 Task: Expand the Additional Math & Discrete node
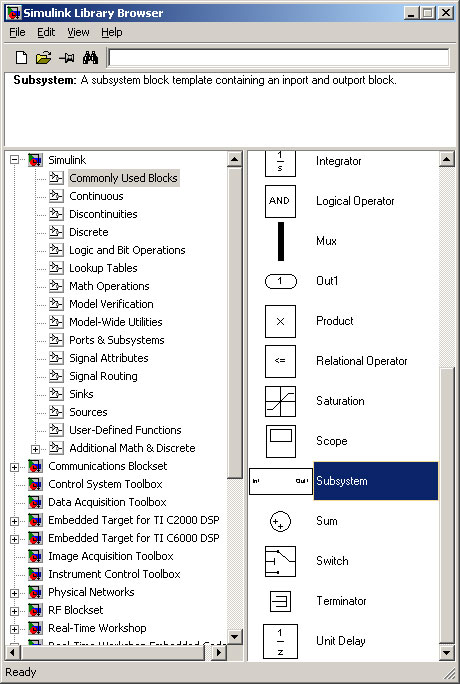[x=35, y=449]
